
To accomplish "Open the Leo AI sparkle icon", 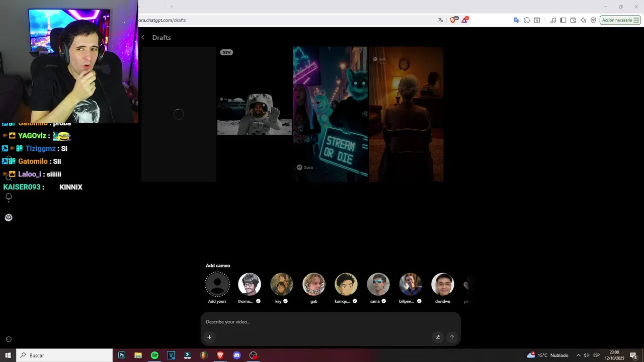I will pos(583,20).
